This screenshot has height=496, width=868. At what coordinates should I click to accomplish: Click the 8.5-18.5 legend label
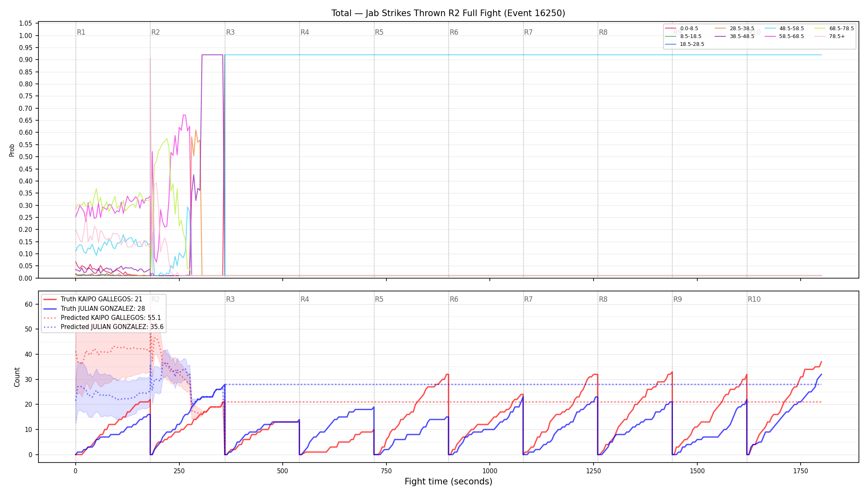click(x=691, y=36)
